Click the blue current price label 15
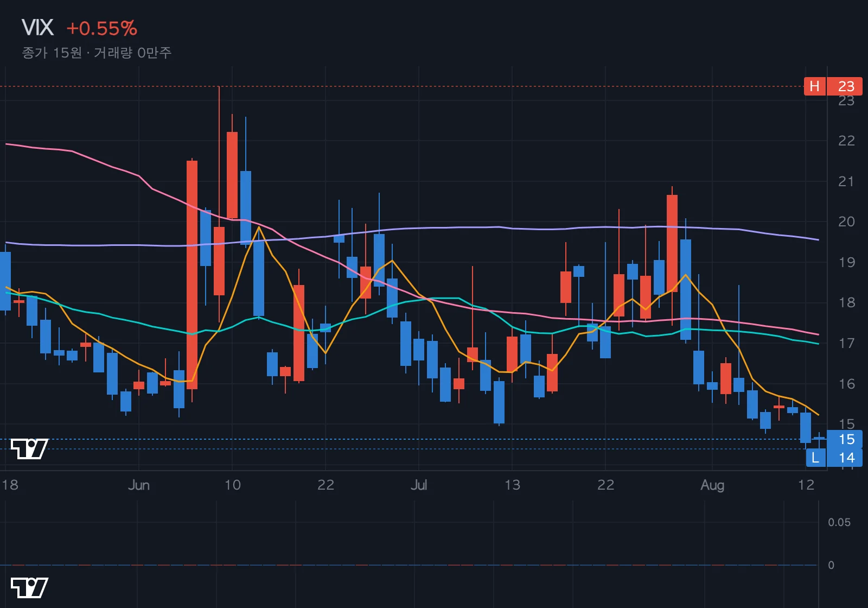 click(845, 439)
